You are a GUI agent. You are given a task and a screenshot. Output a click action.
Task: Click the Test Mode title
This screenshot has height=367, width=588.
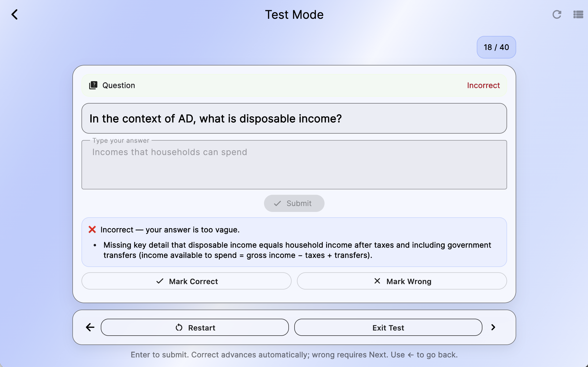click(x=294, y=14)
